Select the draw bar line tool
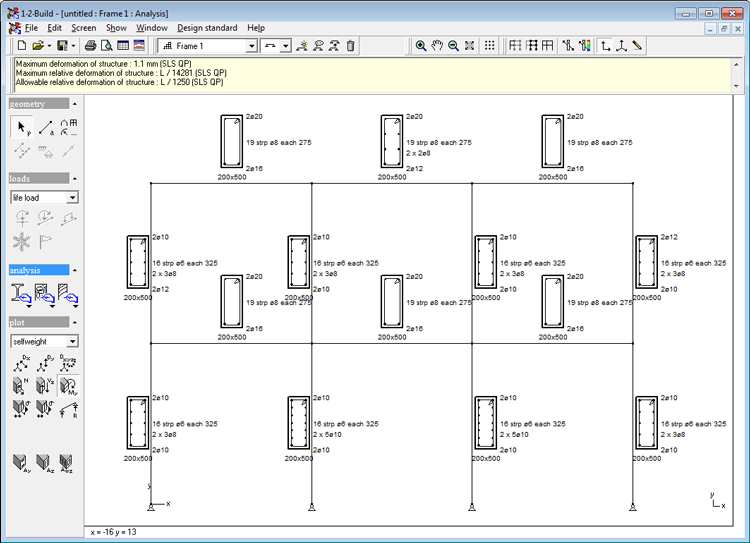Image resolution: width=750 pixels, height=543 pixels. click(x=45, y=128)
